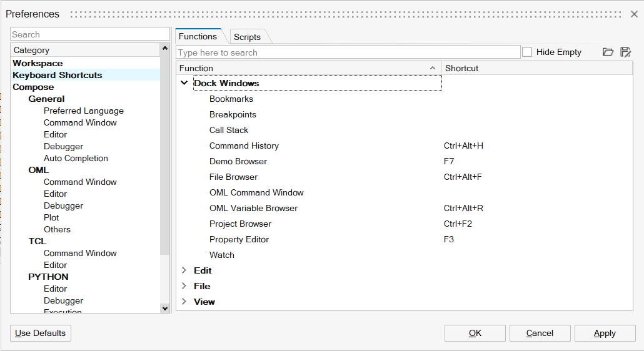Expand the File function group
The height and width of the screenshot is (351, 644).
(184, 286)
